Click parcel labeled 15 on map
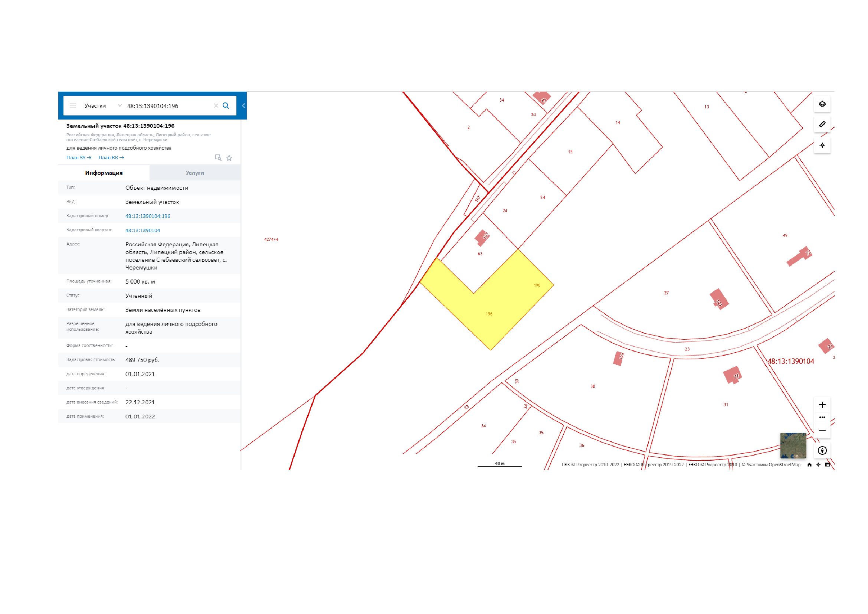Image resolution: width=868 pixels, height=614 pixels. [x=570, y=152]
